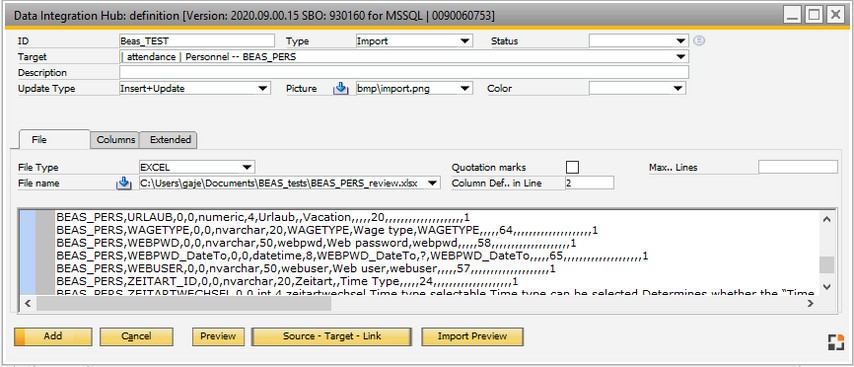Switch to the Columns tab
This screenshot has height=367, width=854.
(x=115, y=140)
